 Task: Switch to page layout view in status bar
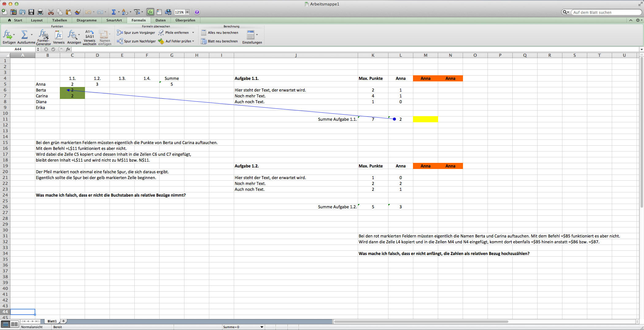(x=14, y=324)
